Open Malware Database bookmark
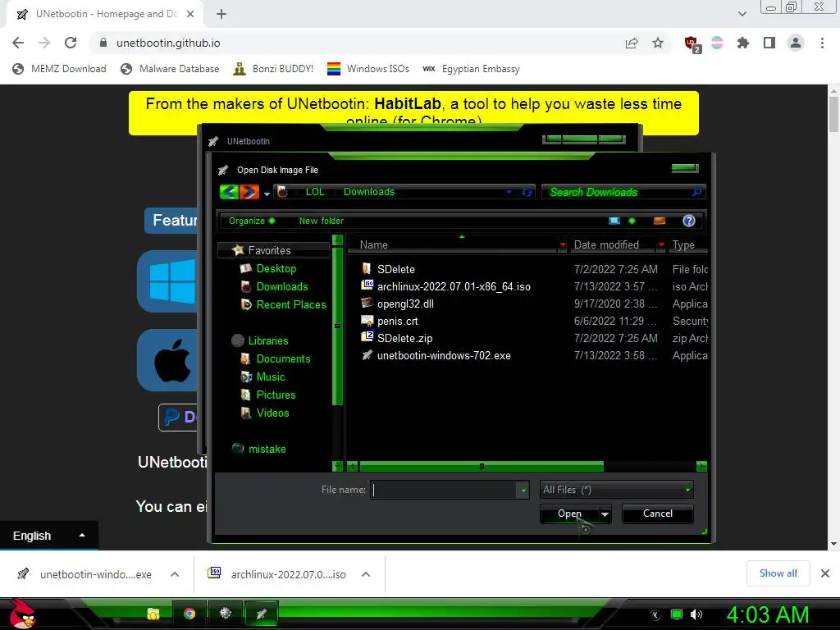840x630 pixels. (x=170, y=69)
